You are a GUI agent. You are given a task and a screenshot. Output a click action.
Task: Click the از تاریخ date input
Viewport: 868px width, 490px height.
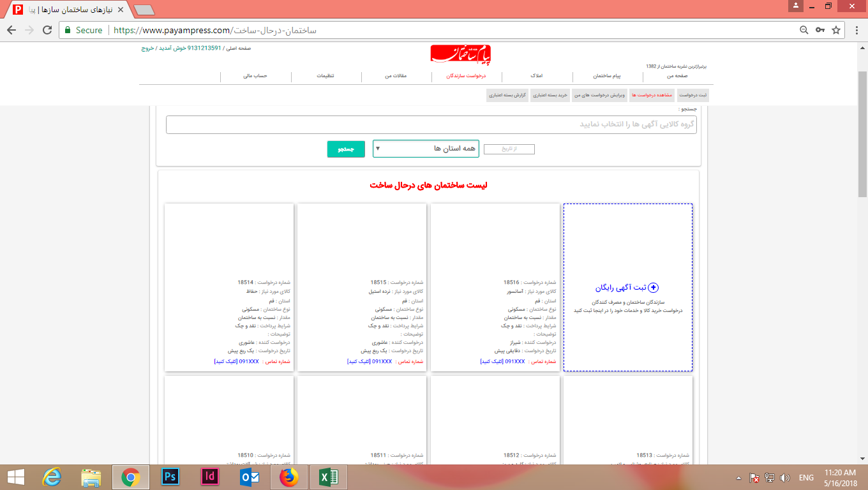point(509,149)
